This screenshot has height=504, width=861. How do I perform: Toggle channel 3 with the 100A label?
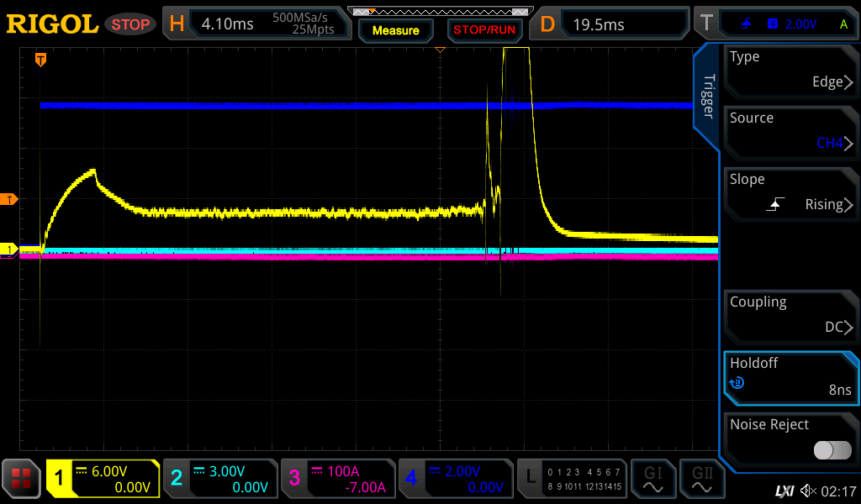tap(337, 479)
